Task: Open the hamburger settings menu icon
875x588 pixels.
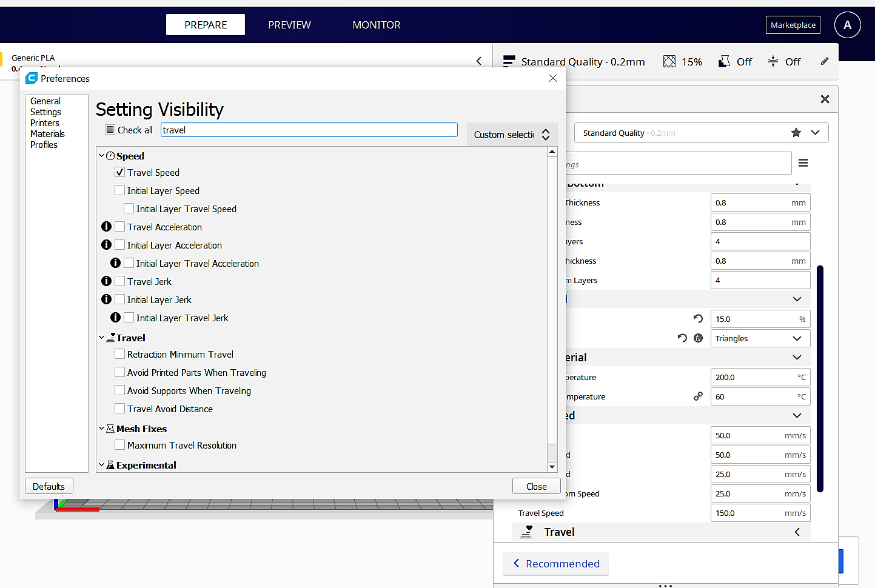Action: 803,162
